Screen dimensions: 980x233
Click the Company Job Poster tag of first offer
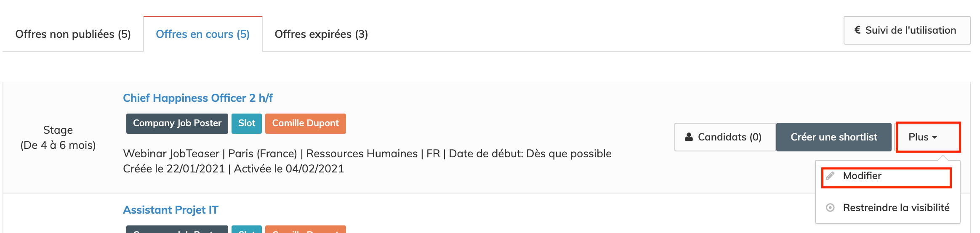pyautogui.click(x=177, y=123)
